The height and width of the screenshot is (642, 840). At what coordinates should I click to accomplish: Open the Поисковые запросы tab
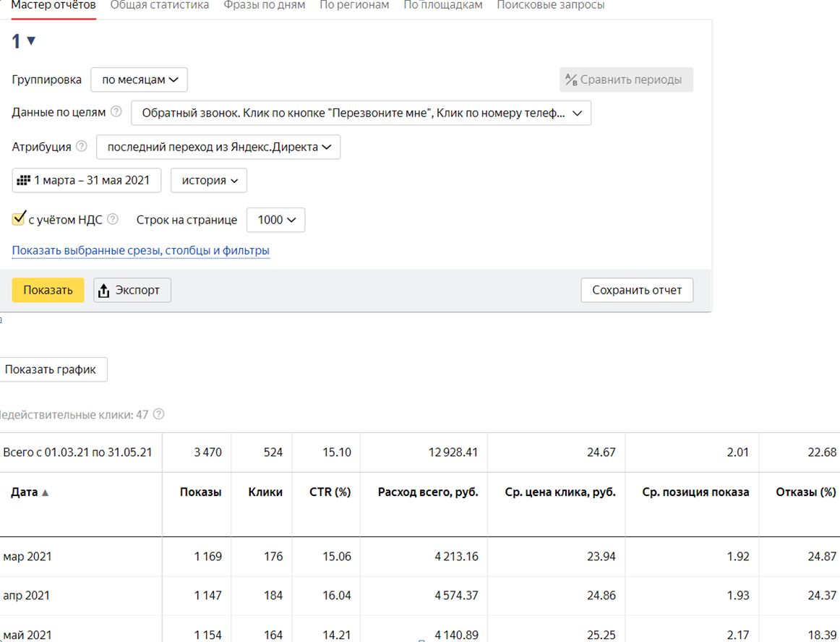pos(550,5)
